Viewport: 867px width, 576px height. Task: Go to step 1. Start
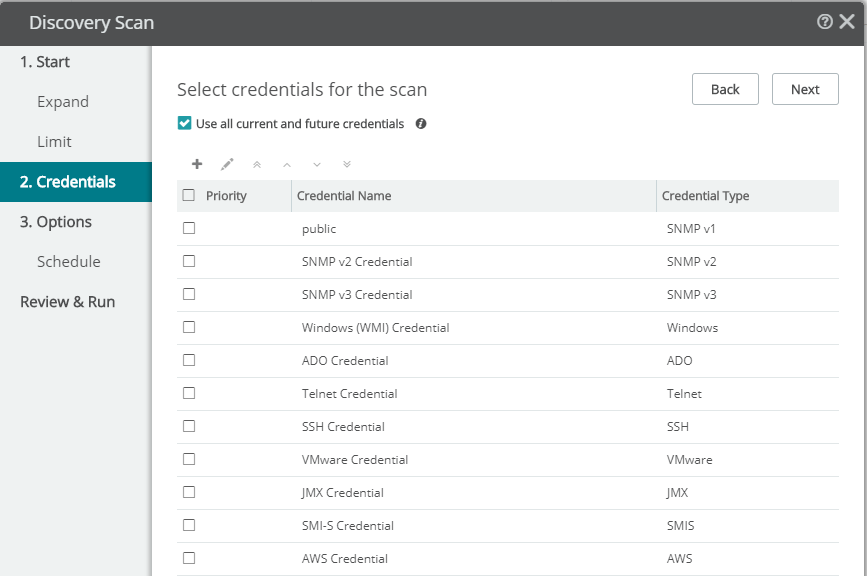tap(45, 62)
